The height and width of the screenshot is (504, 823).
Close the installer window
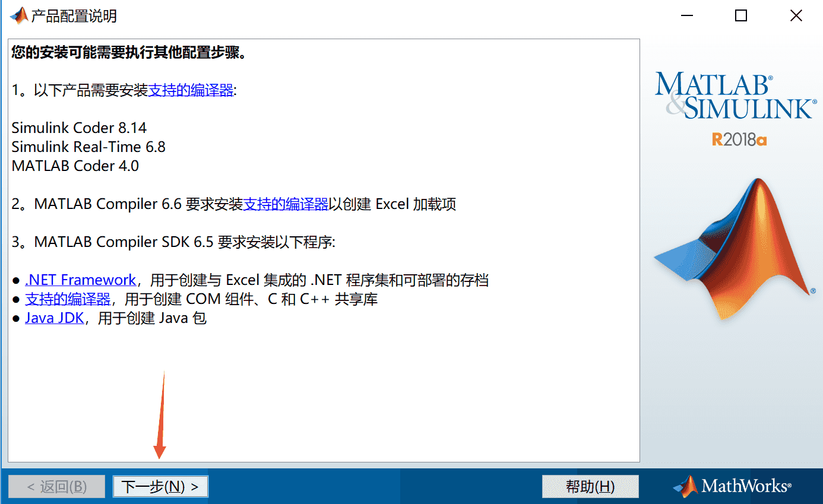796,16
